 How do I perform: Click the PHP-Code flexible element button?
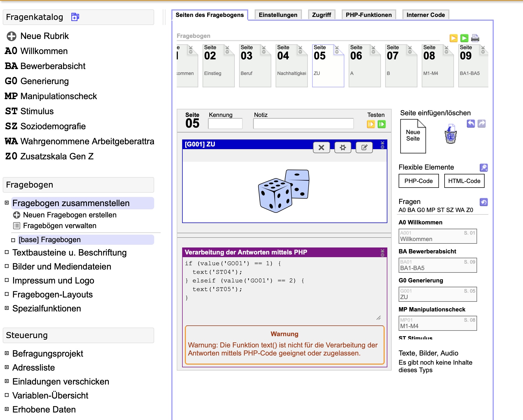coord(418,181)
